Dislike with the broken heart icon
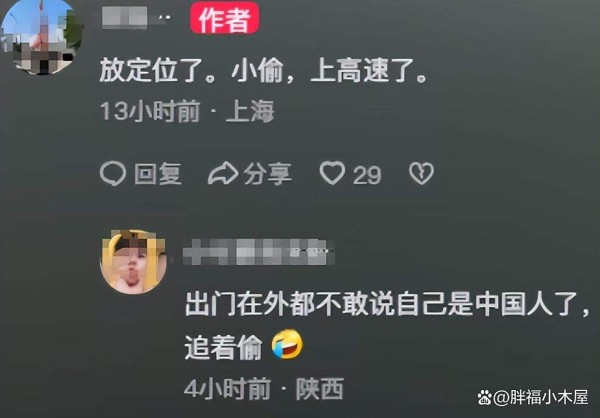 click(421, 173)
